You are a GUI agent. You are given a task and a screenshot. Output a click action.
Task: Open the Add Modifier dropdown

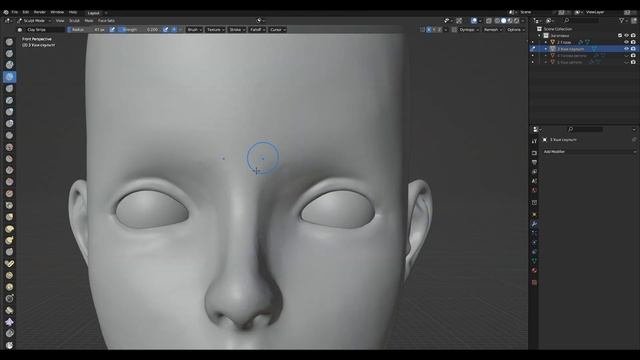pyautogui.click(x=589, y=151)
